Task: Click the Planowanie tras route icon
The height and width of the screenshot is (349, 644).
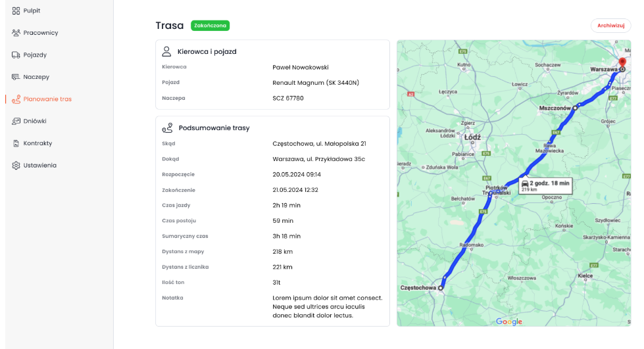Action: 16,99
